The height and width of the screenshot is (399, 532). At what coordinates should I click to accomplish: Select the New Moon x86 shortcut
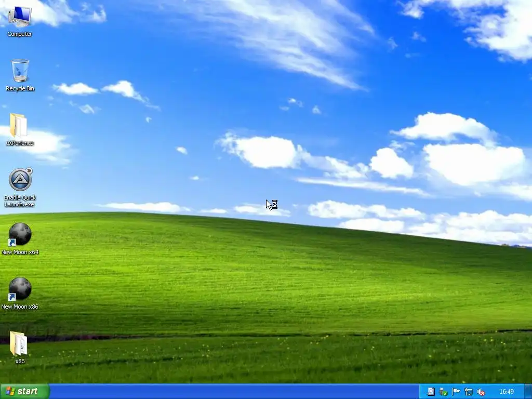click(20, 293)
